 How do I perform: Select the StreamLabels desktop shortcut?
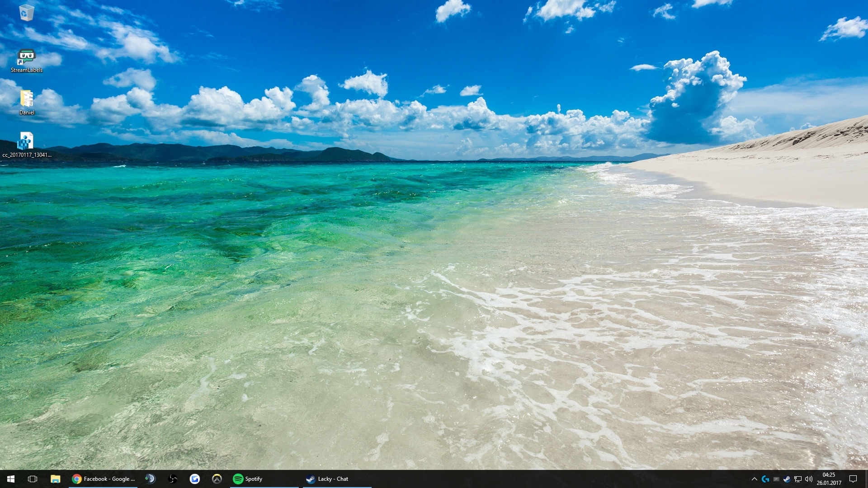point(27,61)
